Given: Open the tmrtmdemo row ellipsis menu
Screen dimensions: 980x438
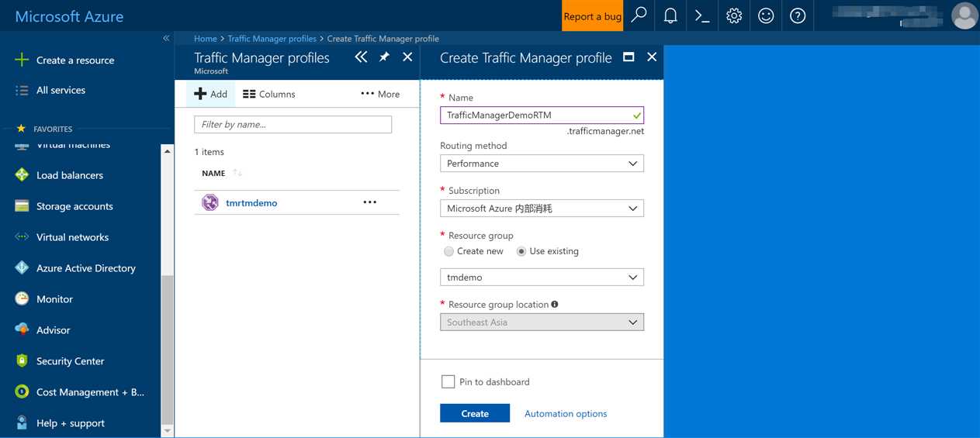Looking at the screenshot, I should (x=370, y=202).
